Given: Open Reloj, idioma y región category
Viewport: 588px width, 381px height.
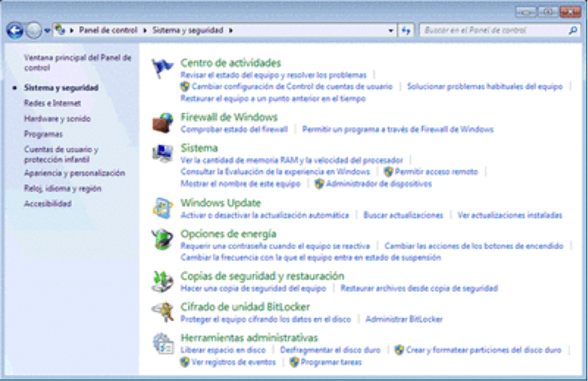Looking at the screenshot, I should pos(62,189).
